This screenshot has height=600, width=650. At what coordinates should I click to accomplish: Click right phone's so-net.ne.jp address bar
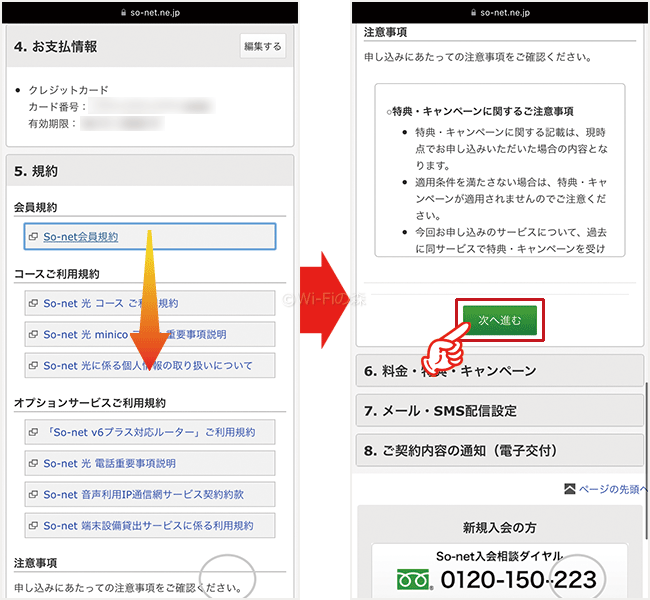500,12
